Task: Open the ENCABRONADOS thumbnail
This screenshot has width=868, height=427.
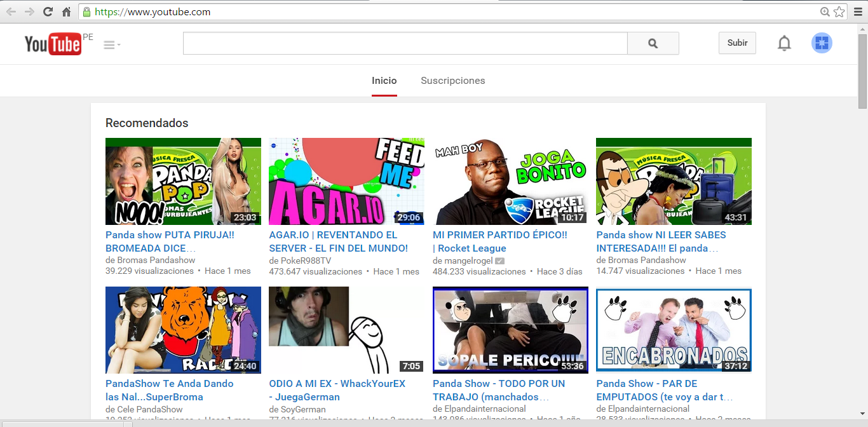Action: [674, 330]
